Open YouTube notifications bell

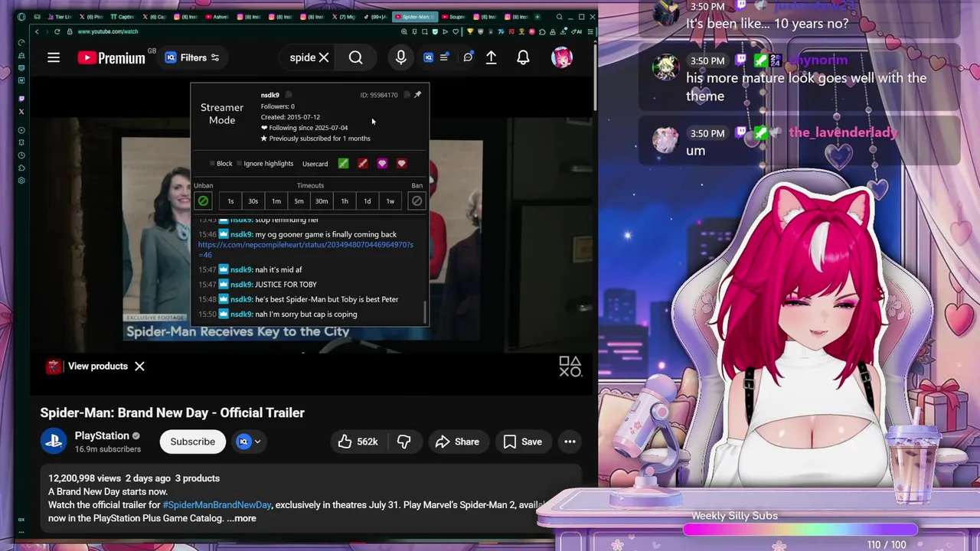[x=523, y=57]
